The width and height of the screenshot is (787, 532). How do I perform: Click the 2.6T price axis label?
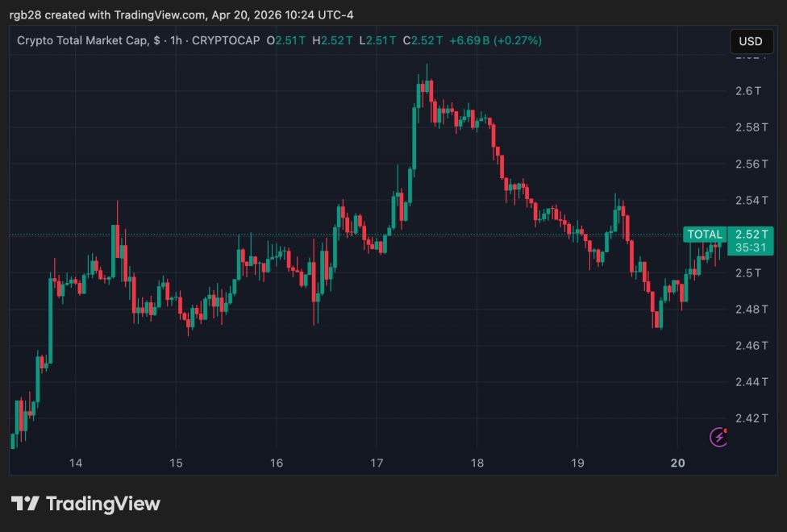click(x=750, y=89)
